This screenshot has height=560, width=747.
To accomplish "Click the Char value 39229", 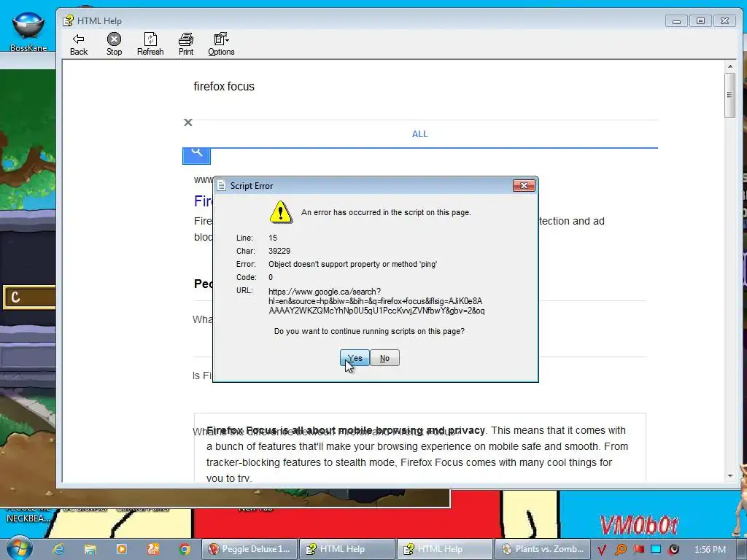I will coord(279,251).
